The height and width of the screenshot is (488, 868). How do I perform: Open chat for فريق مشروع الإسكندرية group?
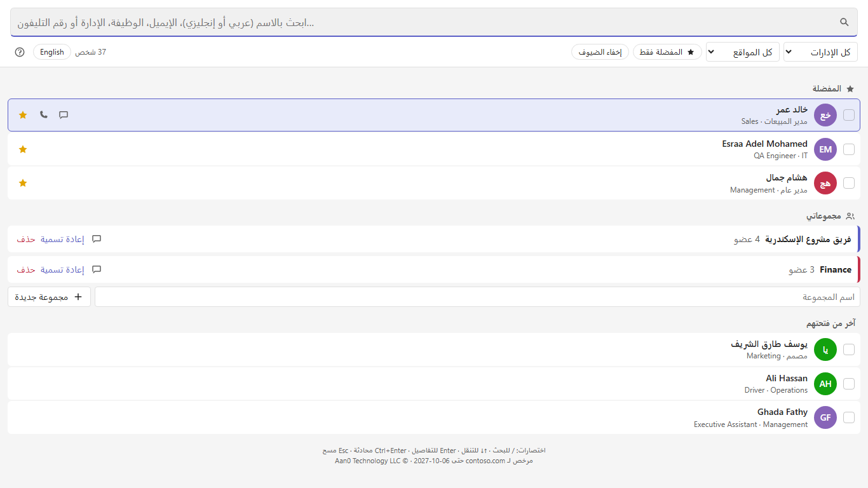(x=97, y=239)
